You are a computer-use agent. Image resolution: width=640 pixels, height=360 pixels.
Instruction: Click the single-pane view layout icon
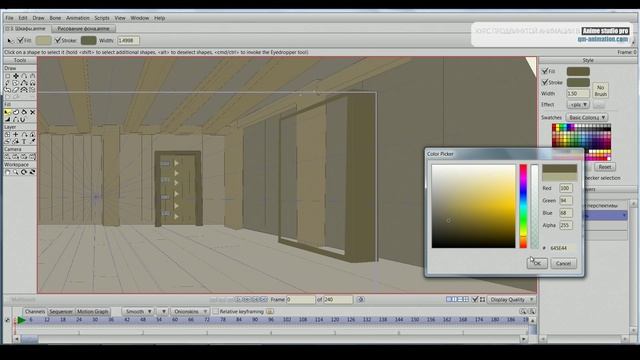[x=449, y=300]
